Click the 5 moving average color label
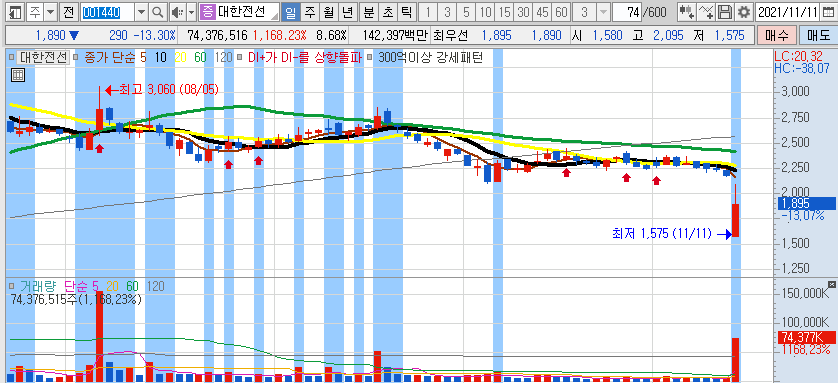This screenshot has height=383, width=838. [143, 58]
